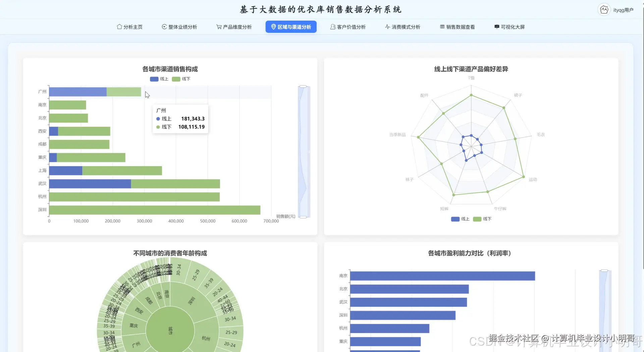Click the 南京 bar in channel sales chart
Screen dimensions: 644x352
pyautogui.click(x=68, y=105)
